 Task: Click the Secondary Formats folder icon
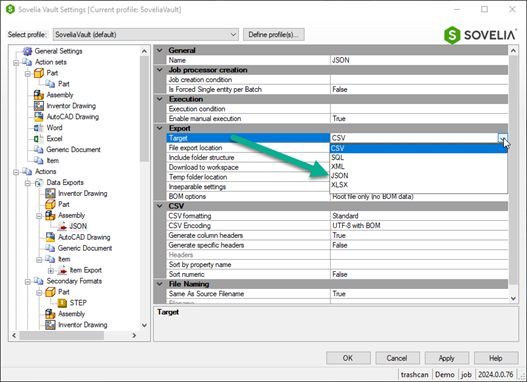[39, 281]
